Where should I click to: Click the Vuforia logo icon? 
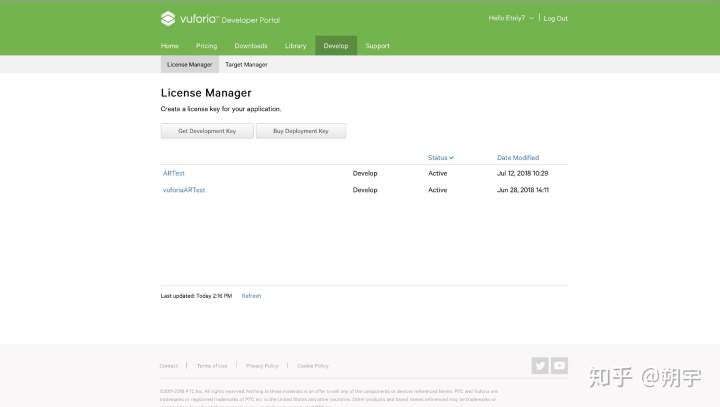pyautogui.click(x=168, y=19)
